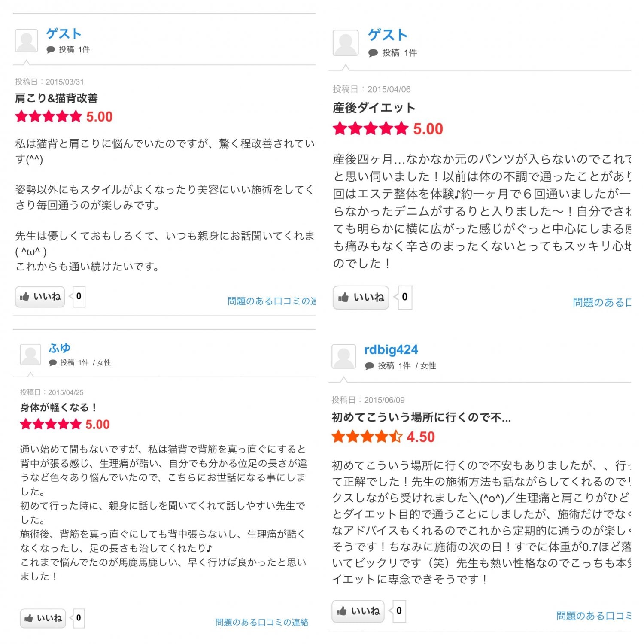Like the 産後ダイエット review
This screenshot has height=644, width=644.
361,298
